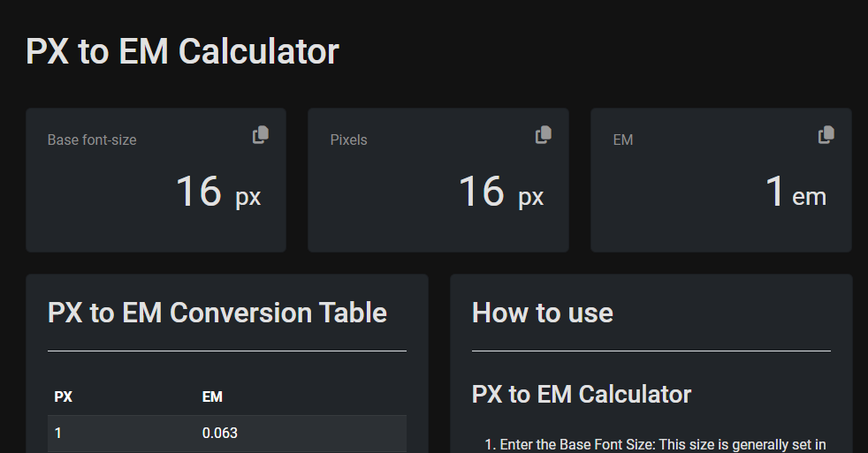Click the Base font-size label

tap(92, 140)
